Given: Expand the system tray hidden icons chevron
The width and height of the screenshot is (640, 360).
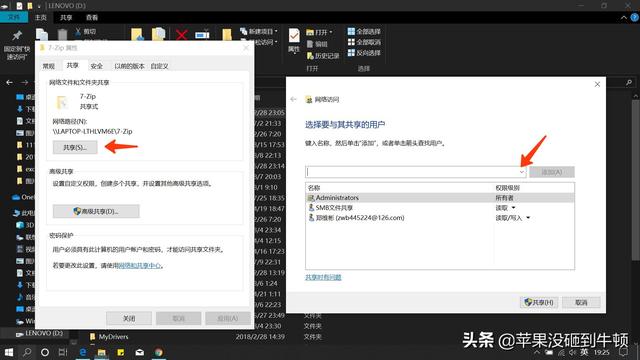Looking at the screenshot, I should pos(537,352).
